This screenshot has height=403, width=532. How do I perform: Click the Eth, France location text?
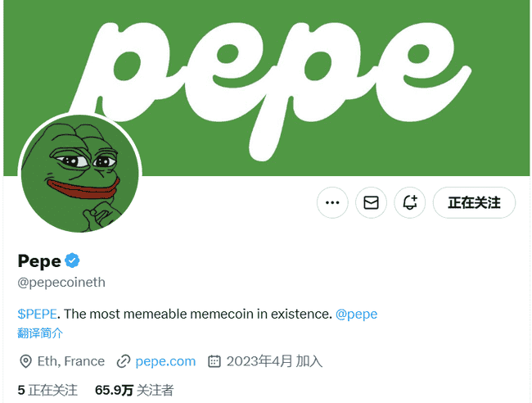point(71,361)
